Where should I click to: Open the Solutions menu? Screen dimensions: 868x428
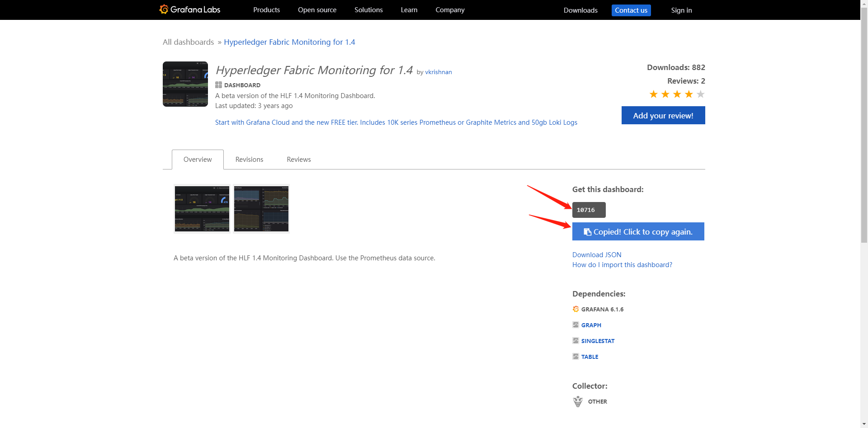click(x=368, y=10)
